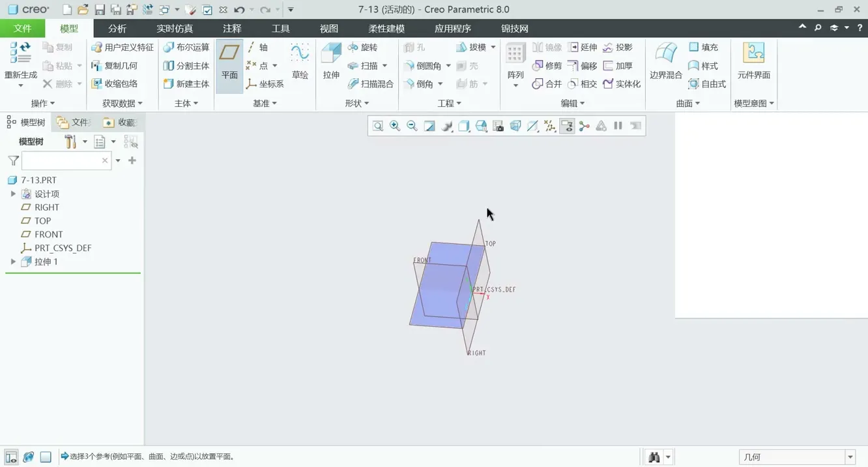Click the model tree filter input field
Screen dimensions: 868x467
[62, 160]
